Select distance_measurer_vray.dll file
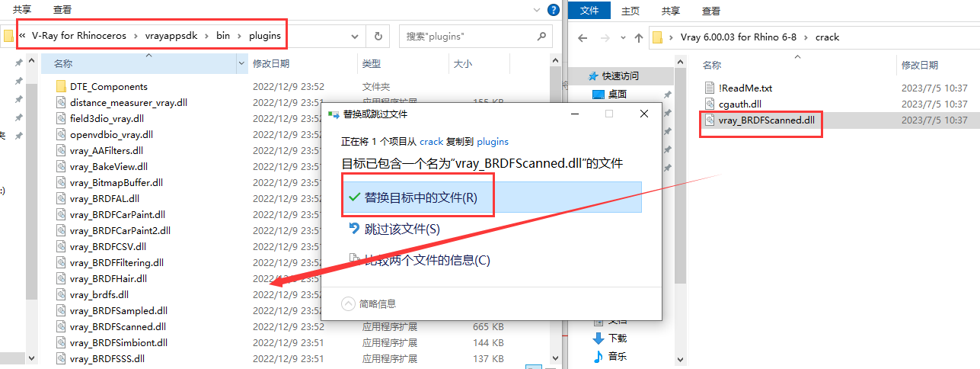Screen dimensions: 980x369 tap(129, 102)
